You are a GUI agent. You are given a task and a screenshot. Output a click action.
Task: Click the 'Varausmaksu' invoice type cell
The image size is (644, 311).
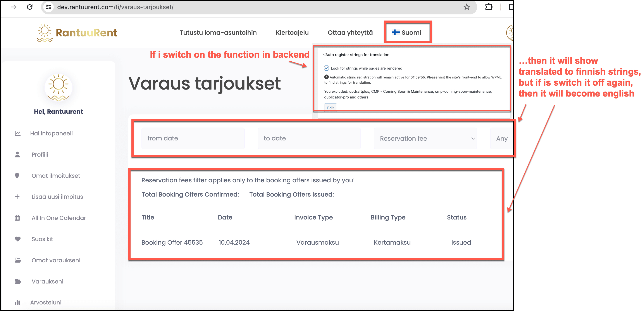tap(317, 242)
